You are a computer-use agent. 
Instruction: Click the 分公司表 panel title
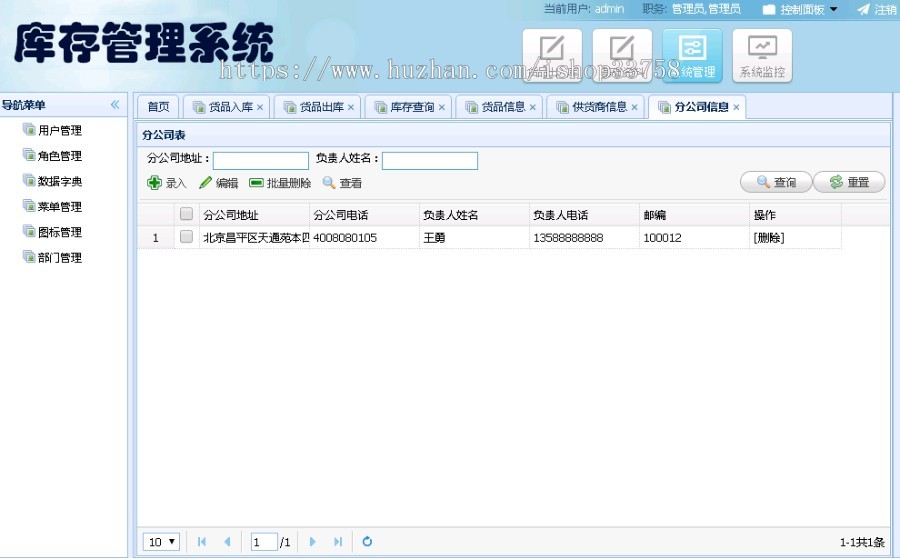coord(164,135)
